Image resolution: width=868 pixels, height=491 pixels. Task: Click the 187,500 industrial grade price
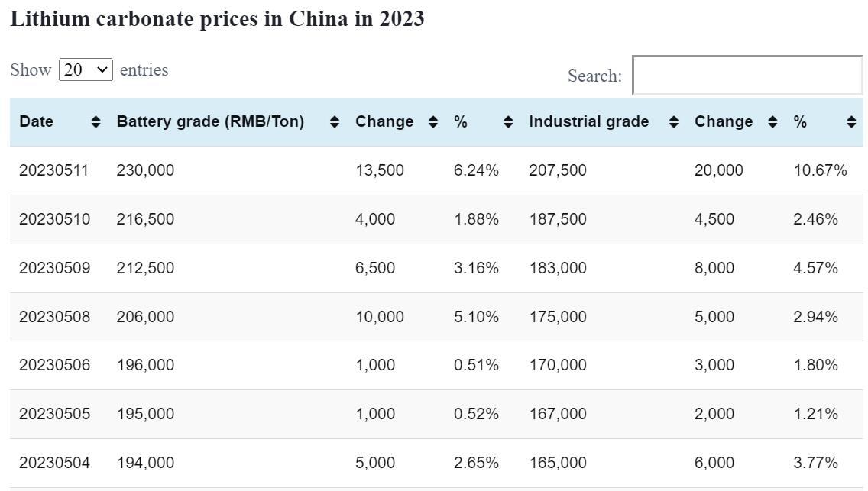(x=558, y=219)
